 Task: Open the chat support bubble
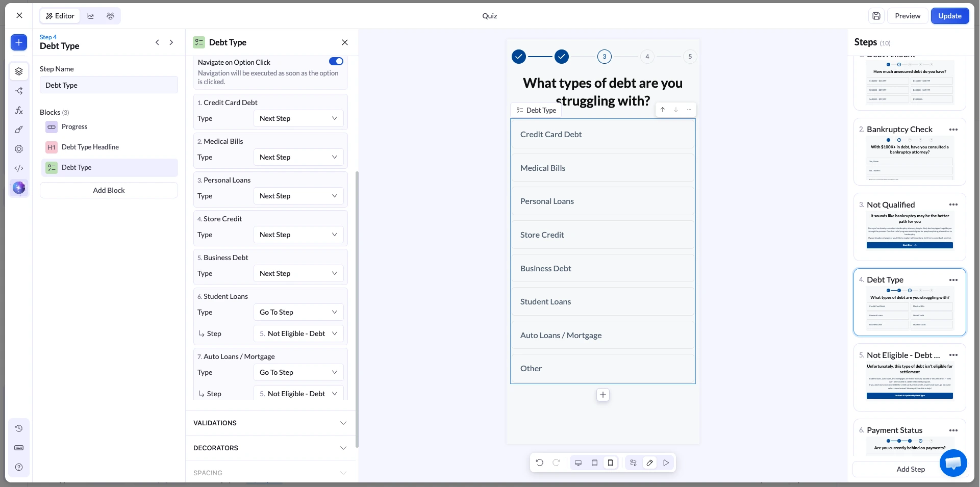point(953,463)
